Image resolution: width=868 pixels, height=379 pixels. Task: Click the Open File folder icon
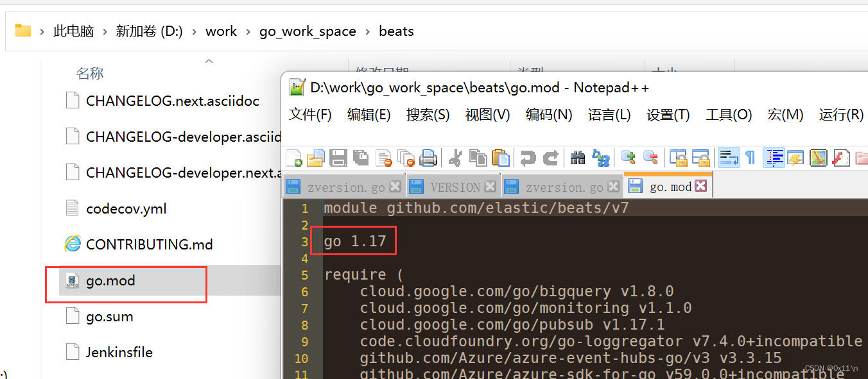pos(315,157)
